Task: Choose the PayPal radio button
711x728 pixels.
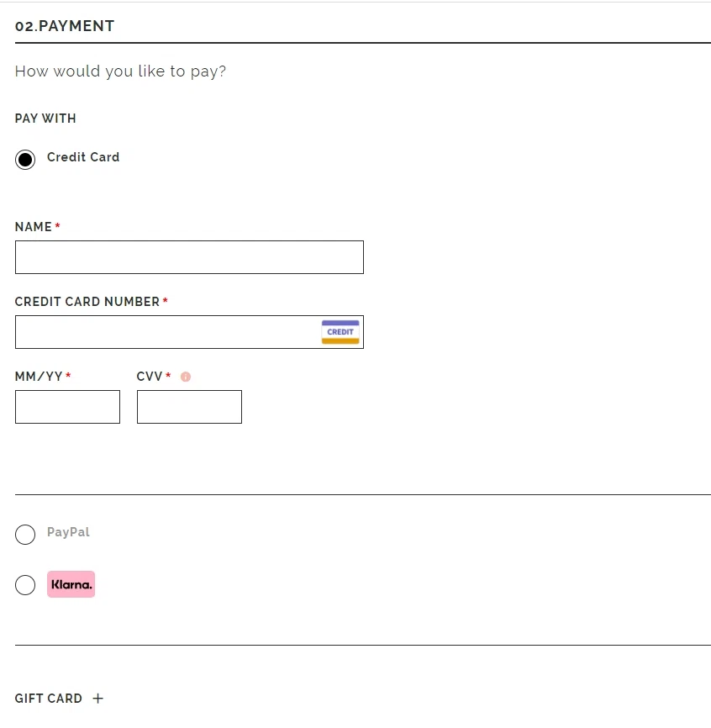Action: coord(25,535)
